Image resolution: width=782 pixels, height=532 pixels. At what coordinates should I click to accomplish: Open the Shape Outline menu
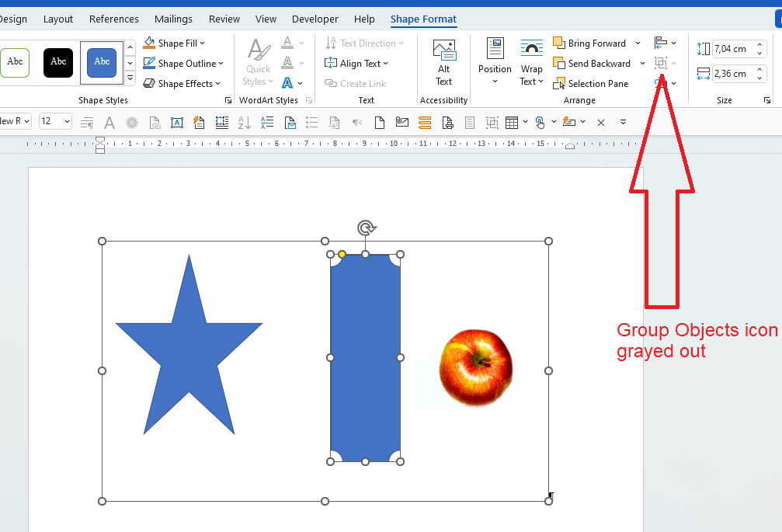[x=183, y=64]
